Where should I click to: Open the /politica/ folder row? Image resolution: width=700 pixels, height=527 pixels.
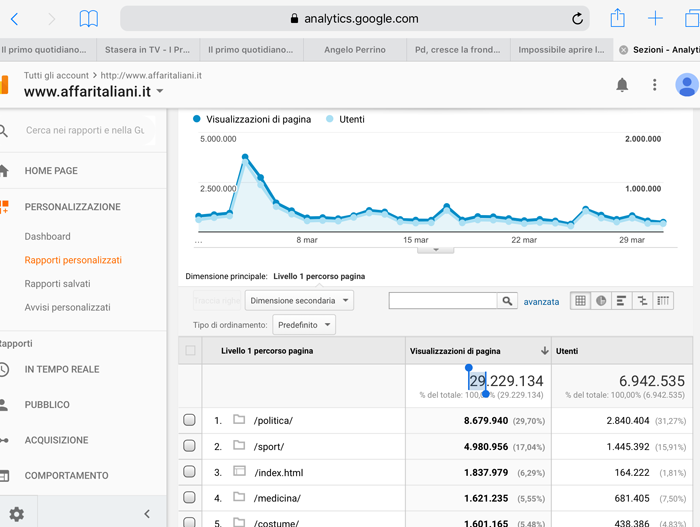pyautogui.click(x=273, y=421)
